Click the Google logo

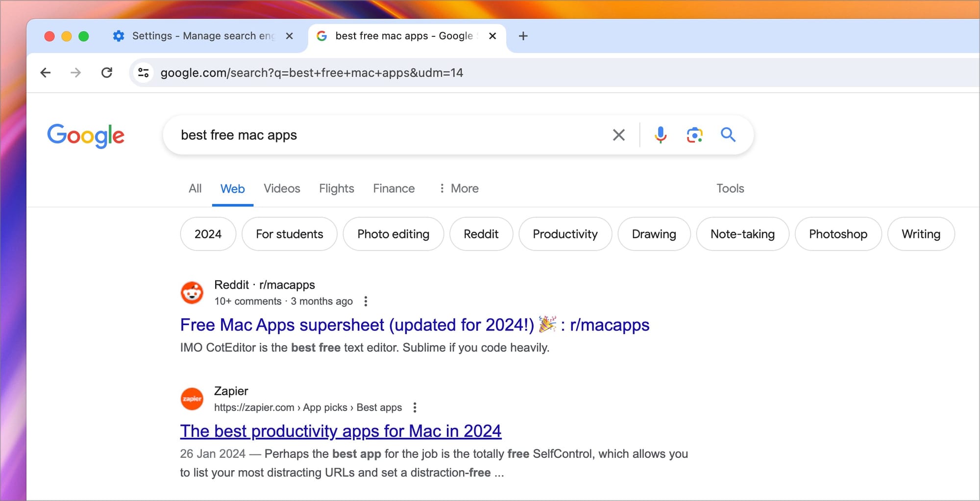point(86,136)
